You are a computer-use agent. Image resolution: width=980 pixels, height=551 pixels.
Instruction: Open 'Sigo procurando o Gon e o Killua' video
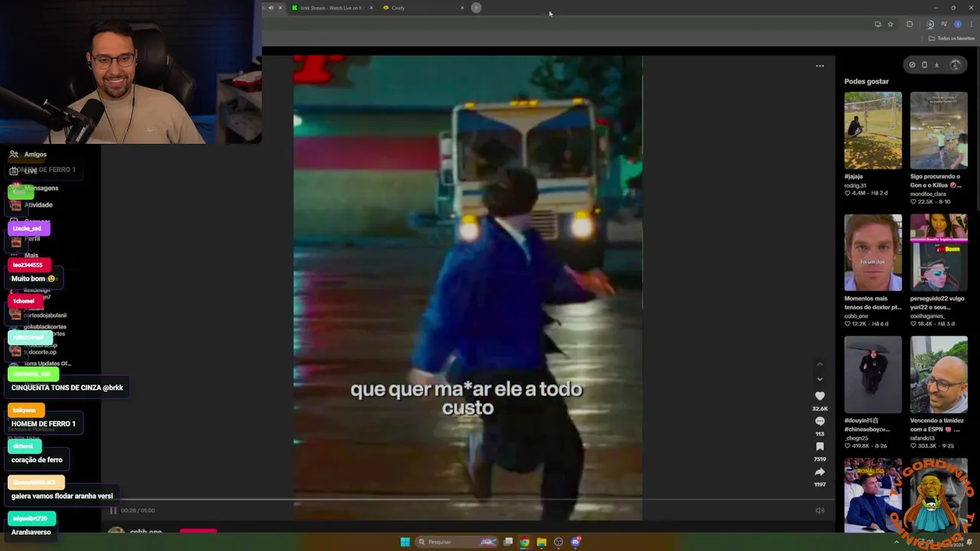coord(939,131)
